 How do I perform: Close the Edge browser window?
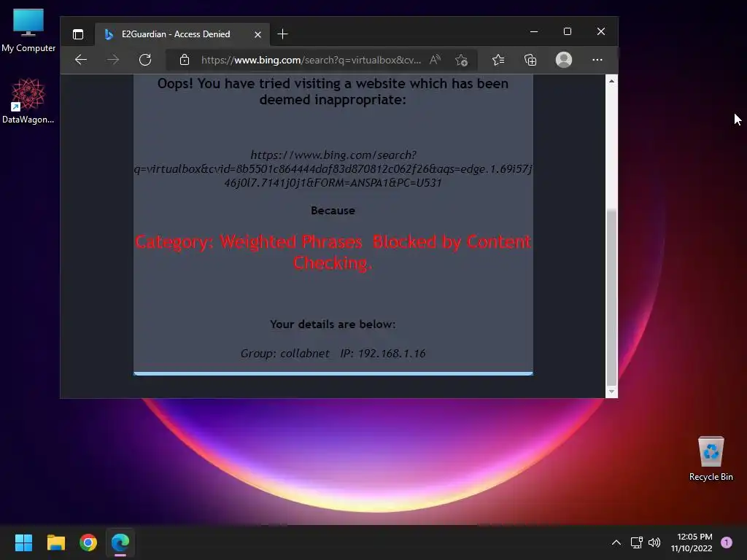click(x=601, y=31)
